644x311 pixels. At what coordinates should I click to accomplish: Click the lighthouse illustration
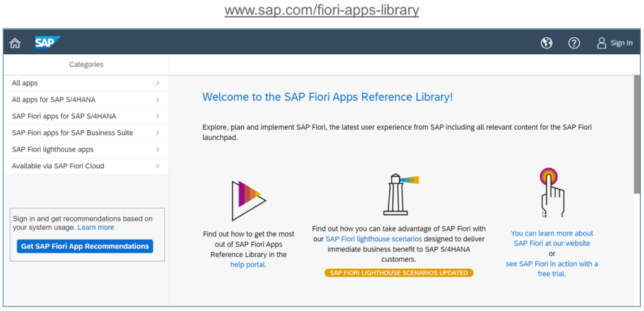click(401, 194)
